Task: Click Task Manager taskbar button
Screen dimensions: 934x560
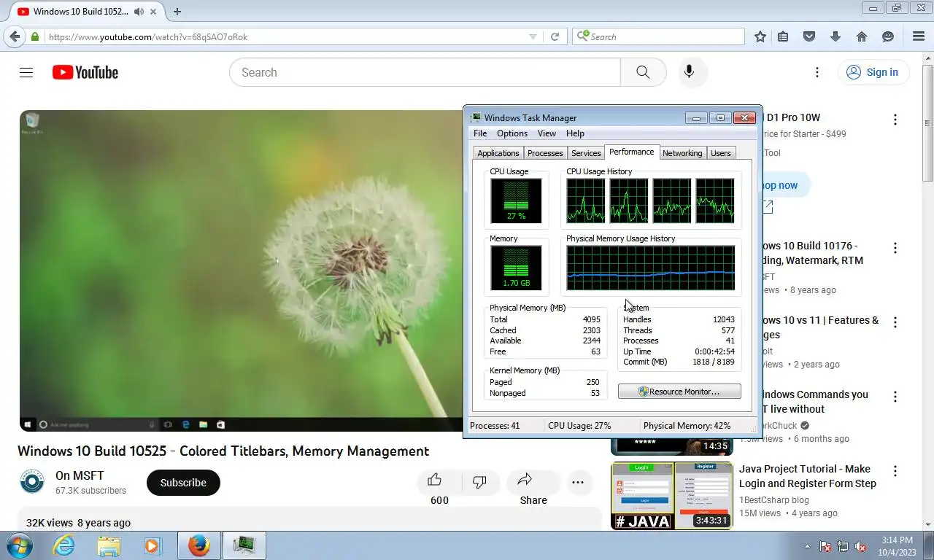Action: [244, 545]
